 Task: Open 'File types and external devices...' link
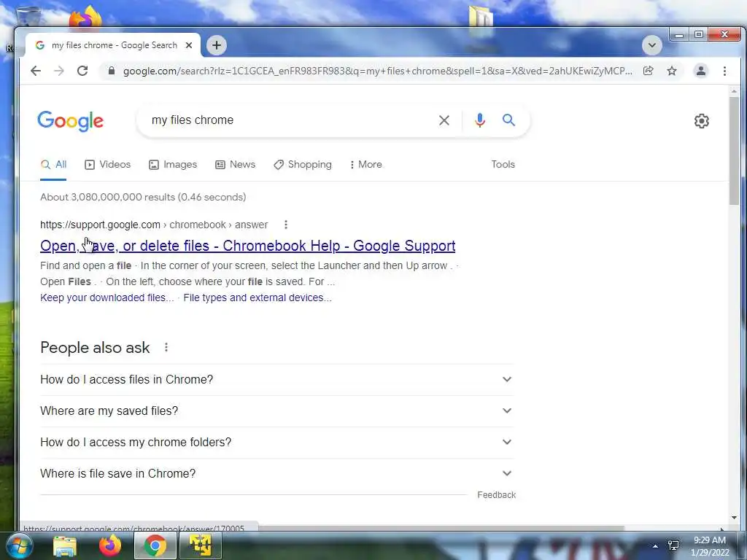[258, 297]
